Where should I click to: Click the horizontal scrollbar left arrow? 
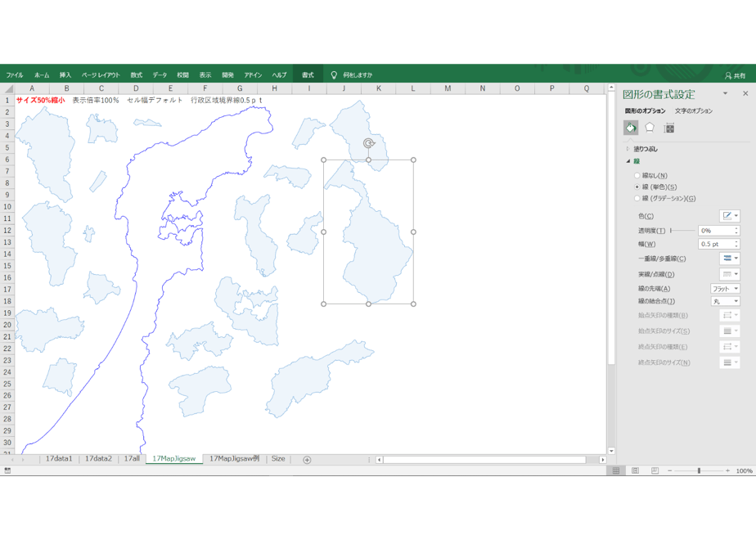(x=380, y=460)
